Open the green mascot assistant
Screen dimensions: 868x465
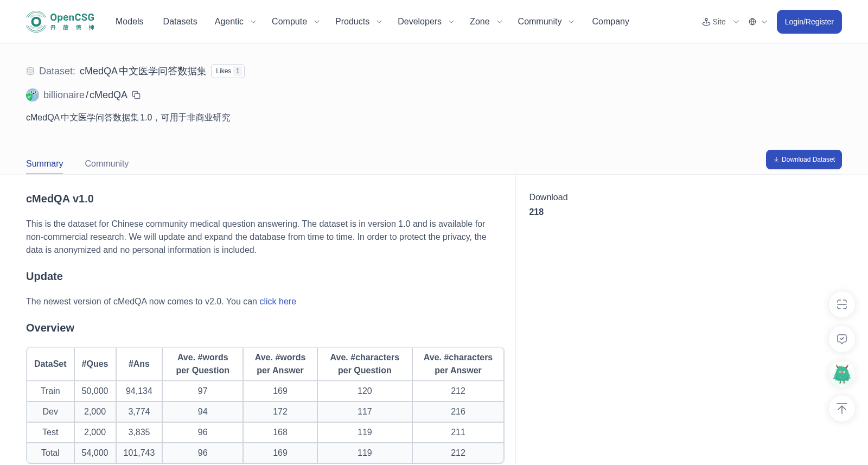pos(842,374)
